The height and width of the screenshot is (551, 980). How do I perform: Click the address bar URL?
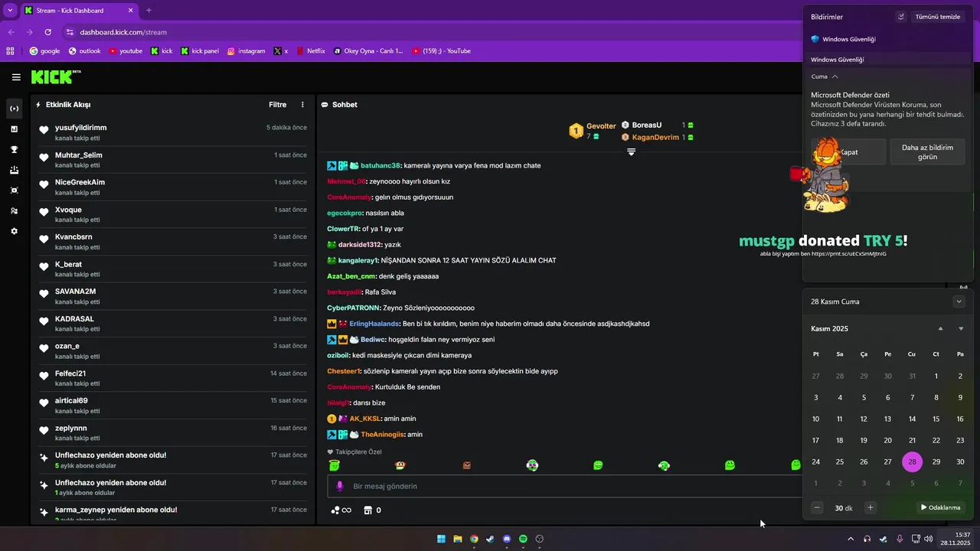[x=123, y=32]
